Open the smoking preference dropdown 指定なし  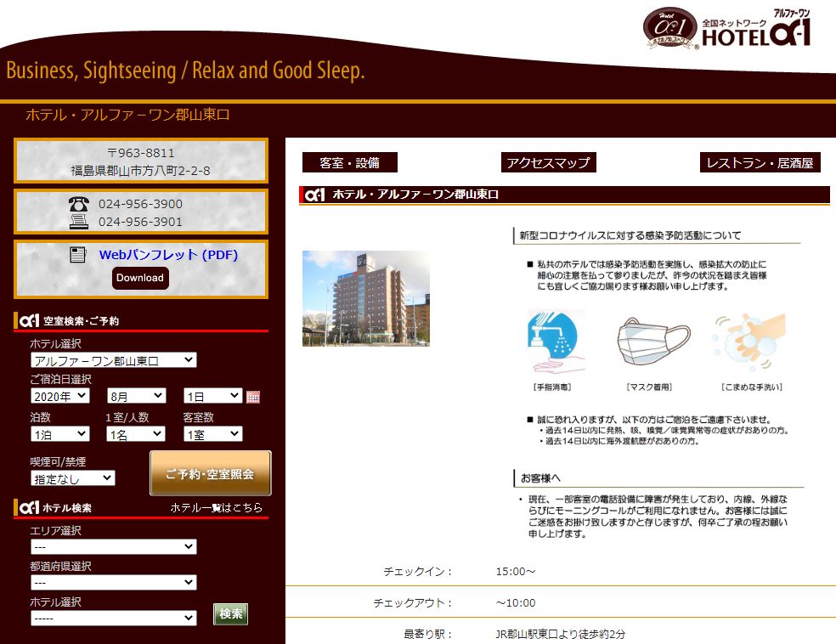(x=72, y=478)
